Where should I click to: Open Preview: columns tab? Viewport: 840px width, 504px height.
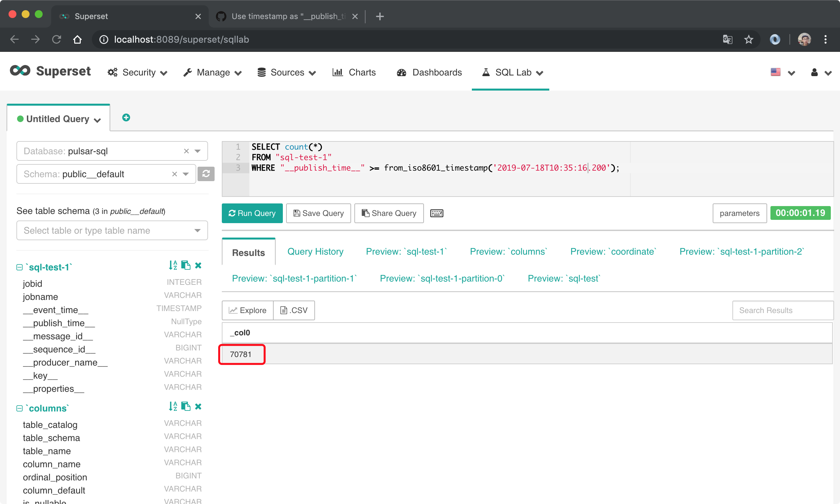pyautogui.click(x=509, y=252)
